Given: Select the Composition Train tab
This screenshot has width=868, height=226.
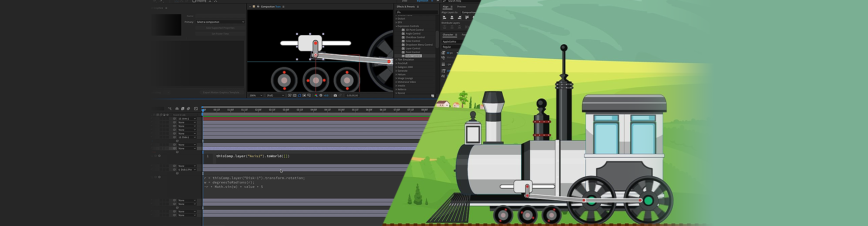Looking at the screenshot, I should click(271, 7).
